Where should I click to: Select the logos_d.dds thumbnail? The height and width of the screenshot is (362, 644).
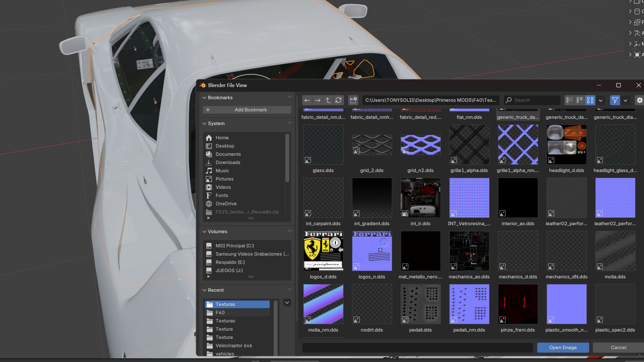click(323, 251)
